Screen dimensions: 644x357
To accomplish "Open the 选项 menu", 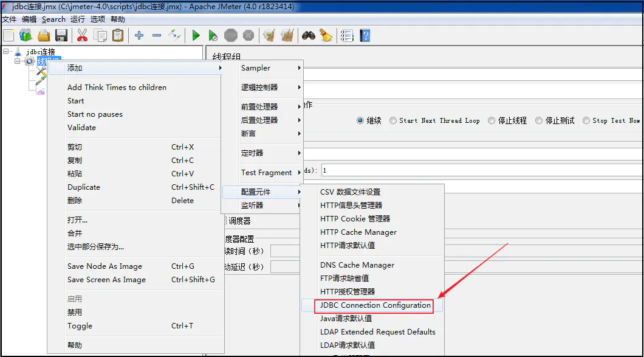I will 98,19.
